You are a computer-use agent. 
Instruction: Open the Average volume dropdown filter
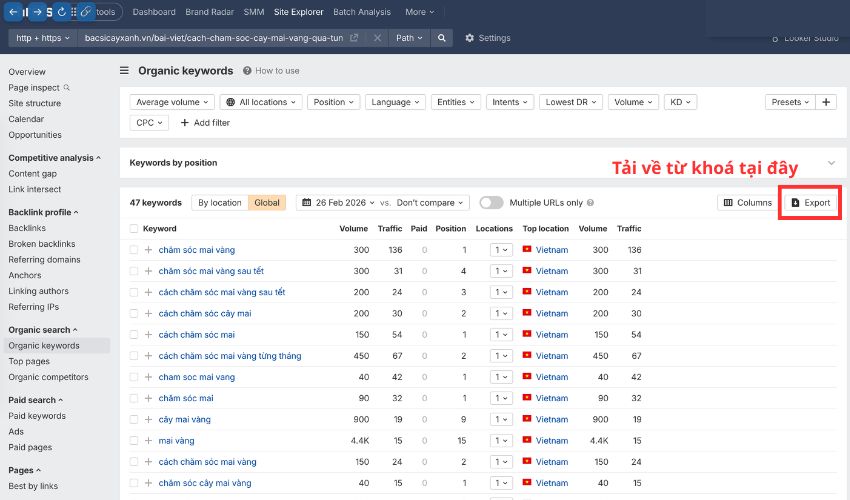pyautogui.click(x=173, y=102)
